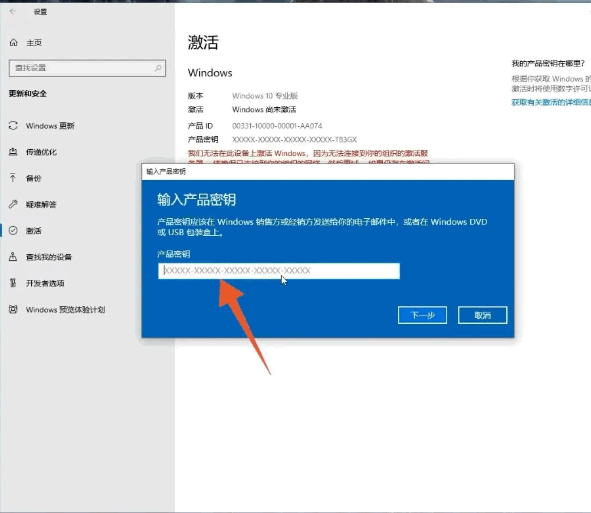This screenshot has width=591, height=513.
Task: Click the red activation error message
Action: click(x=308, y=158)
